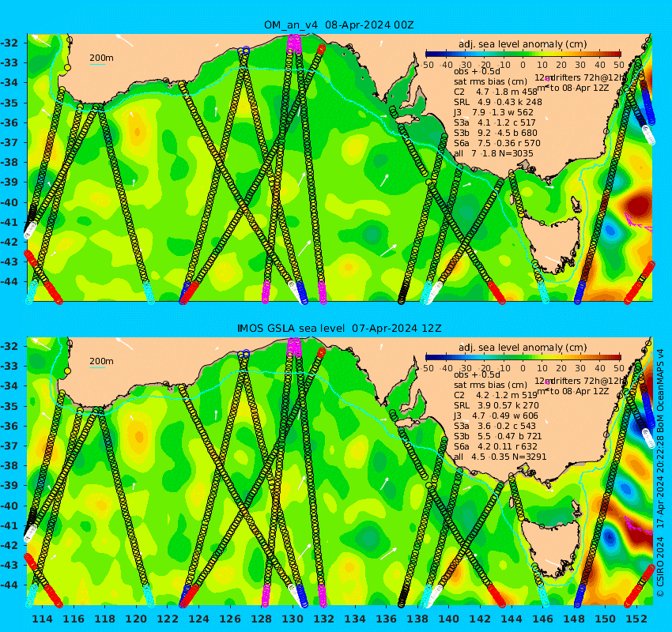Click the dark red anomaly blob east of Tasmania in top map
Viewport: 672px width, 632px height.
tap(640, 205)
